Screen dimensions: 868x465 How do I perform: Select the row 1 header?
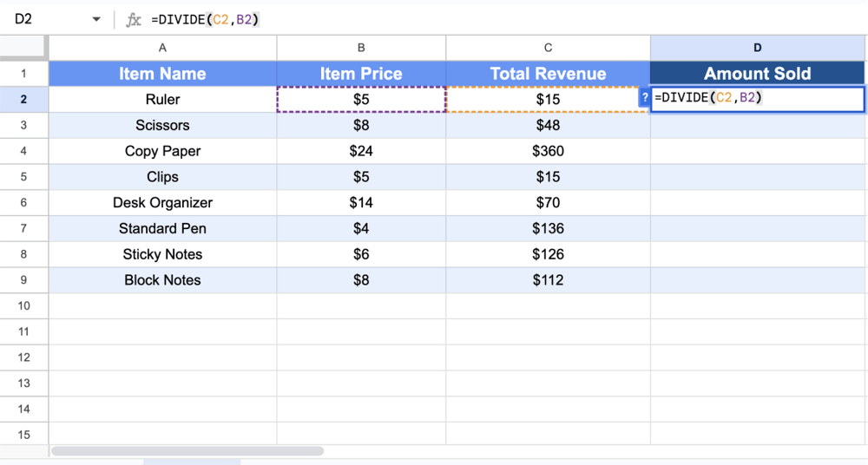click(x=23, y=74)
